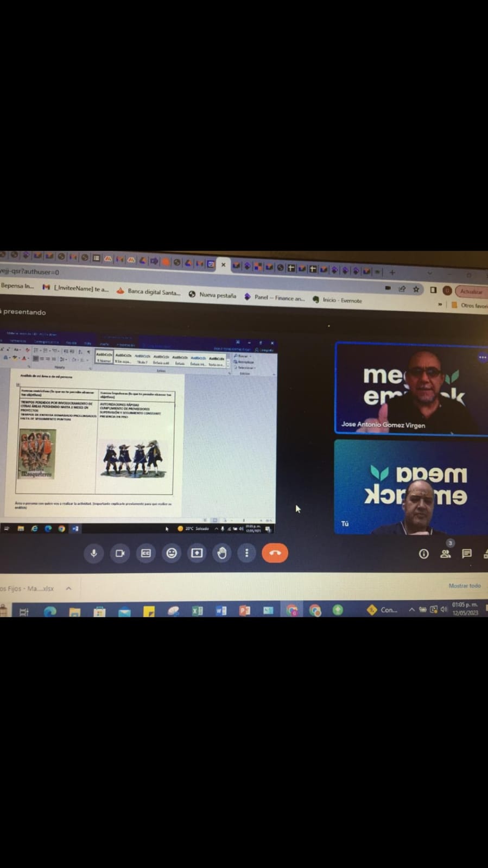Open the three-dot more options menu
The width and height of the screenshot is (488, 868).
pyautogui.click(x=246, y=553)
